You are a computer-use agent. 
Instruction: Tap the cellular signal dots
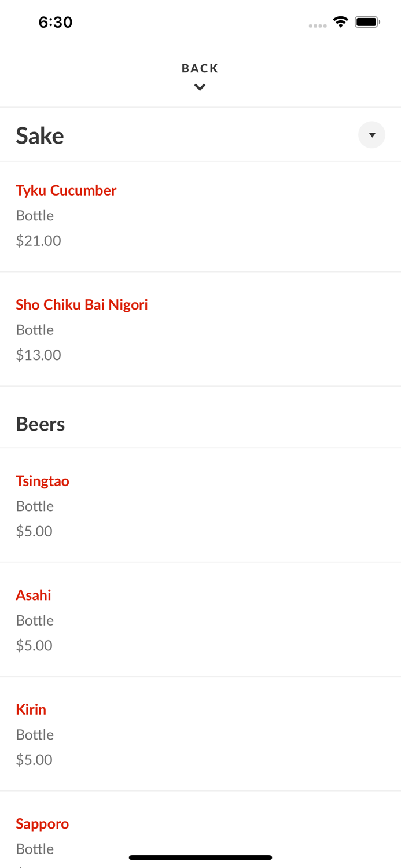[x=318, y=25]
